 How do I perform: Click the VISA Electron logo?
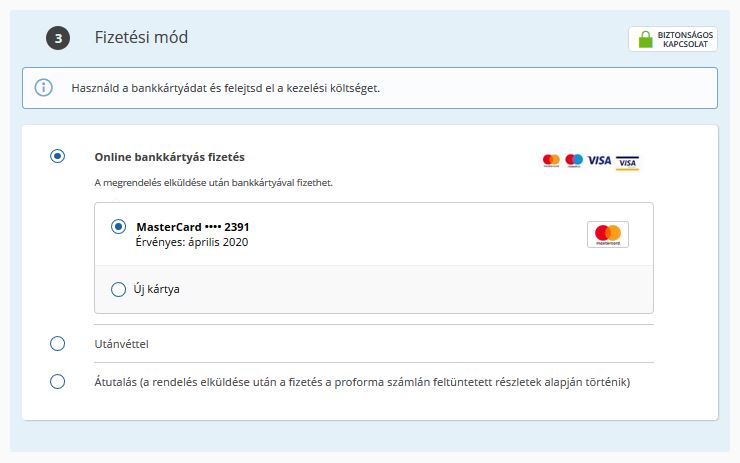[x=627, y=162]
